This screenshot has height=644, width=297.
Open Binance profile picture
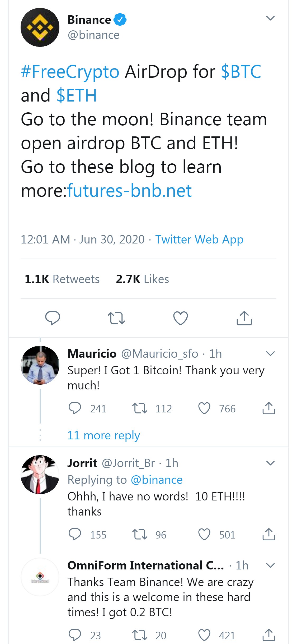40,27
